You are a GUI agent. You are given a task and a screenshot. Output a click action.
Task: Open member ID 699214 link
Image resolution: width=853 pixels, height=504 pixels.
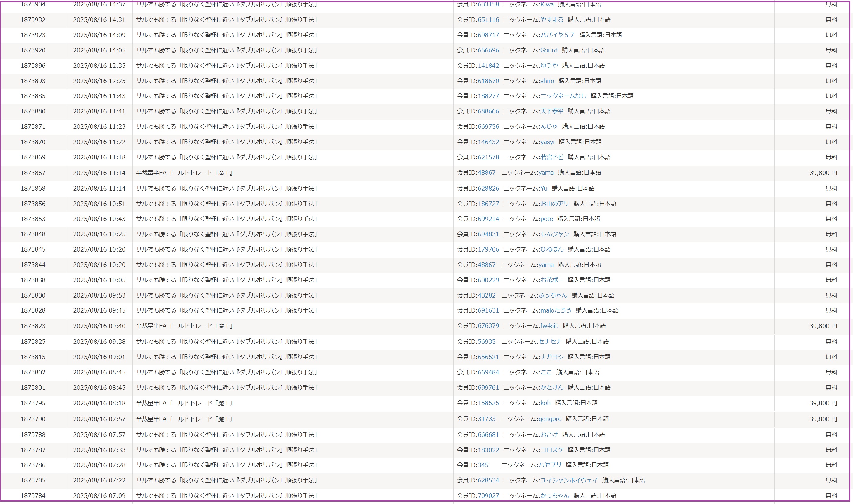point(488,219)
